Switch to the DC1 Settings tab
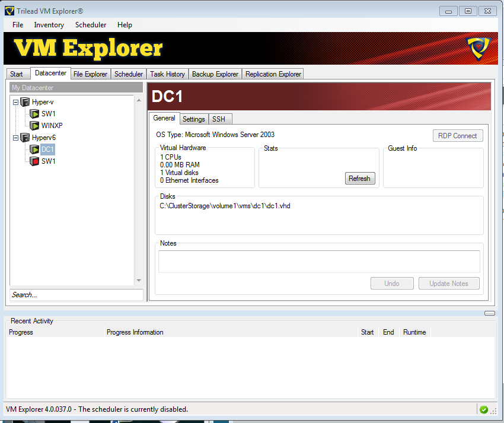Screen dimensions: 504x423 pyautogui.click(x=193, y=119)
